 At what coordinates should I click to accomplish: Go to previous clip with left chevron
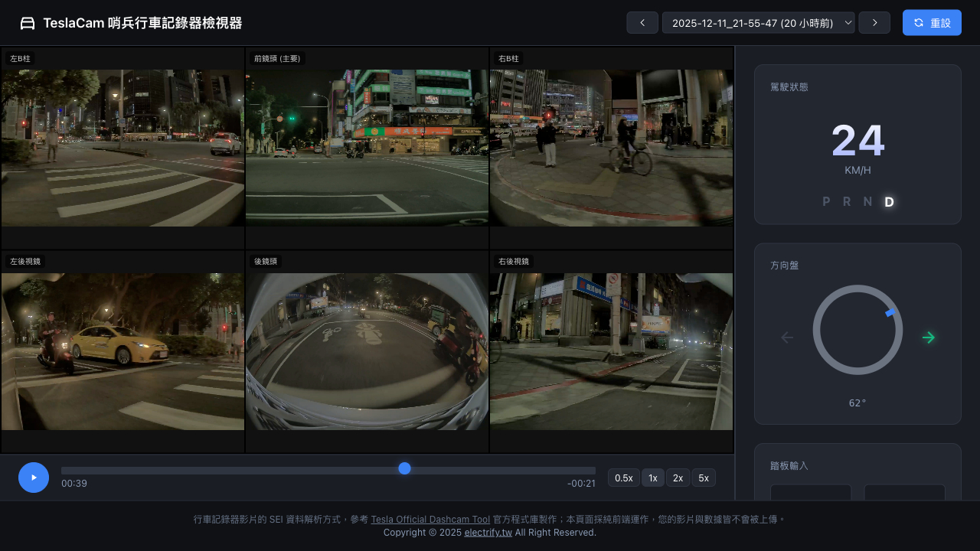[642, 23]
